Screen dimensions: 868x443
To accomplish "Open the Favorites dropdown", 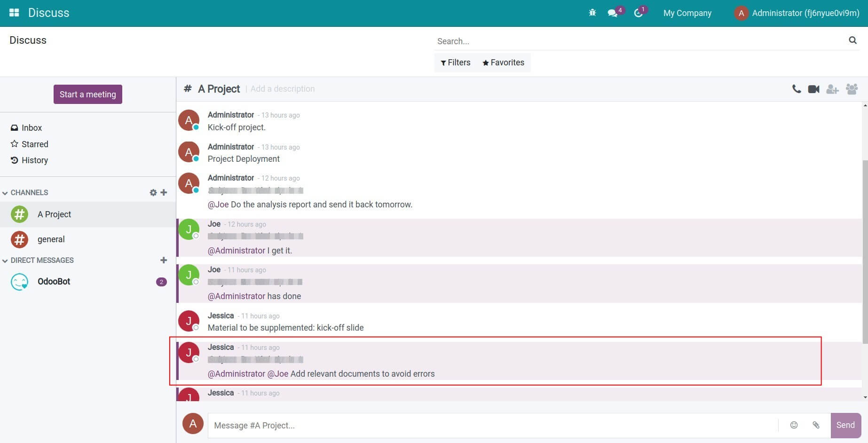I will pos(503,63).
